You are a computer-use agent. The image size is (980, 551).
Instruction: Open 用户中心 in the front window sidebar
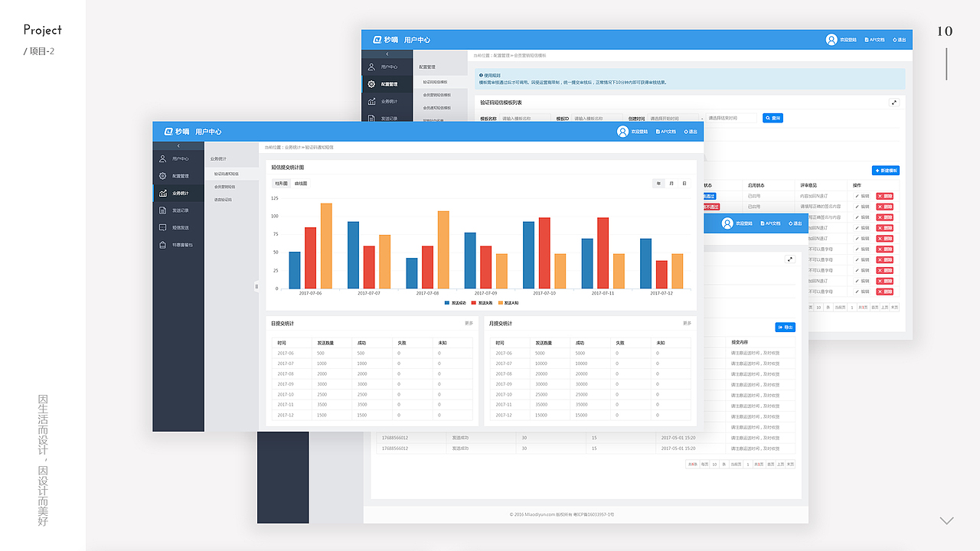point(178,159)
